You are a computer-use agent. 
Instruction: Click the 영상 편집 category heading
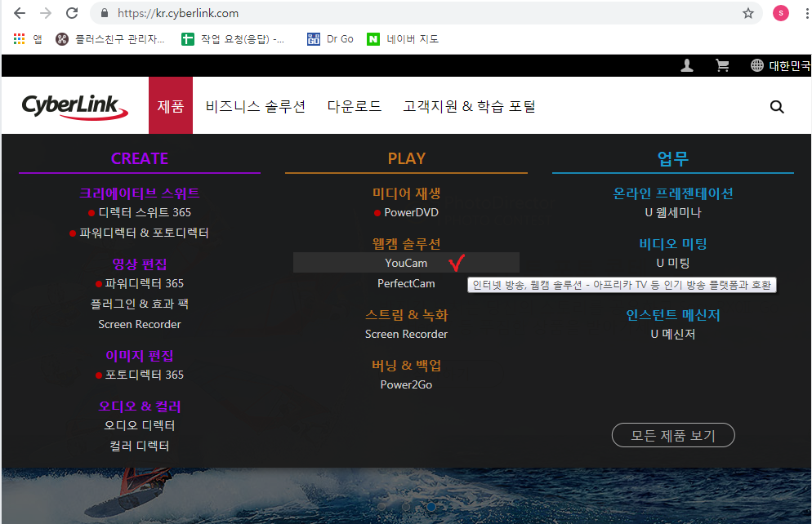(140, 264)
